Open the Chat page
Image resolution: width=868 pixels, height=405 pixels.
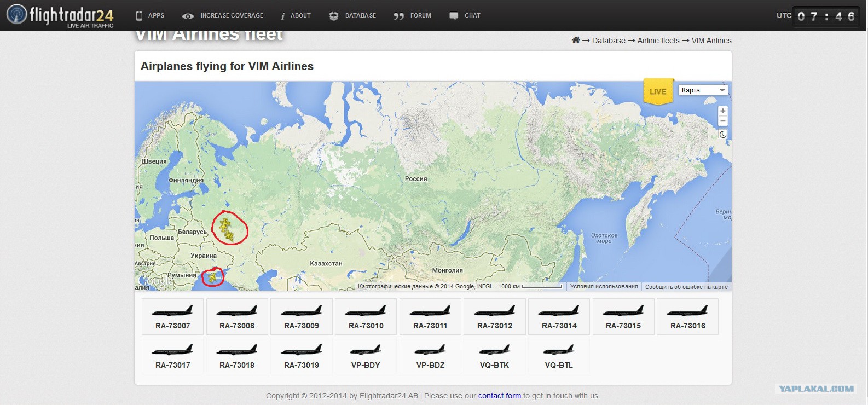[465, 15]
